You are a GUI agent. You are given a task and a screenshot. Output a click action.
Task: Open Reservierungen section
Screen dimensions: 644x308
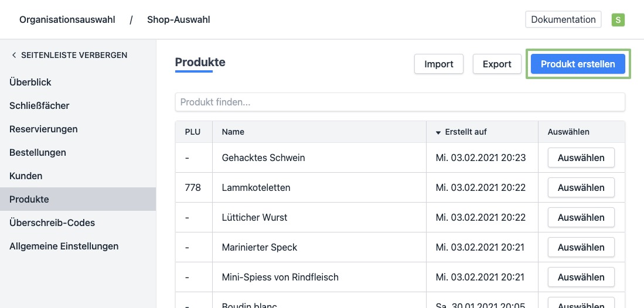pos(43,129)
